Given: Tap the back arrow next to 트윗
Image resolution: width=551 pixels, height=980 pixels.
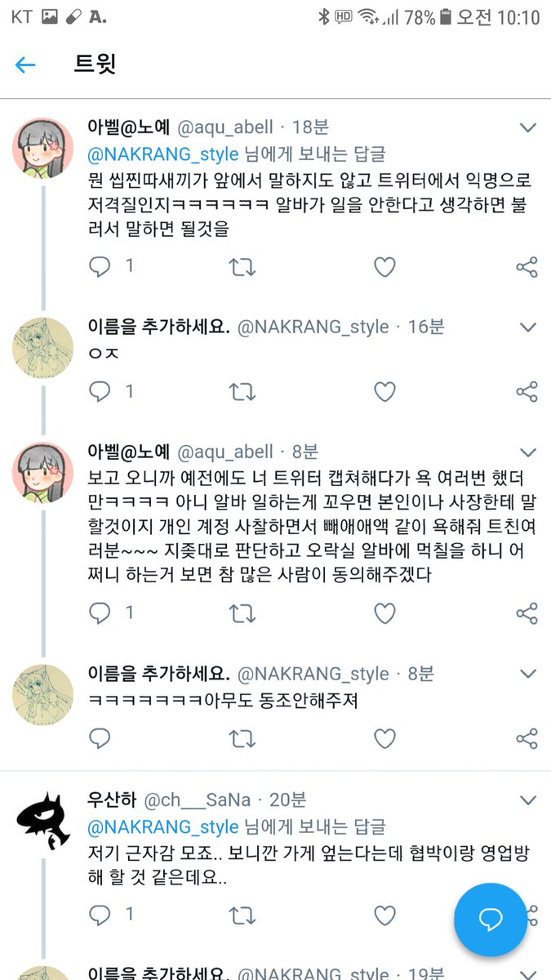Looking at the screenshot, I should (x=26, y=65).
